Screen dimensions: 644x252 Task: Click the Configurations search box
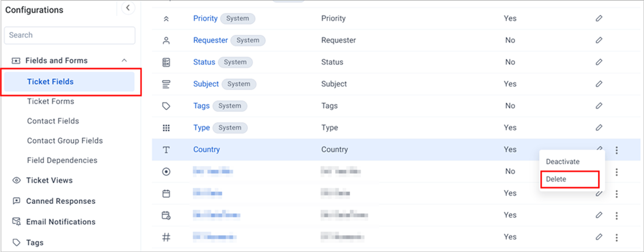69,35
